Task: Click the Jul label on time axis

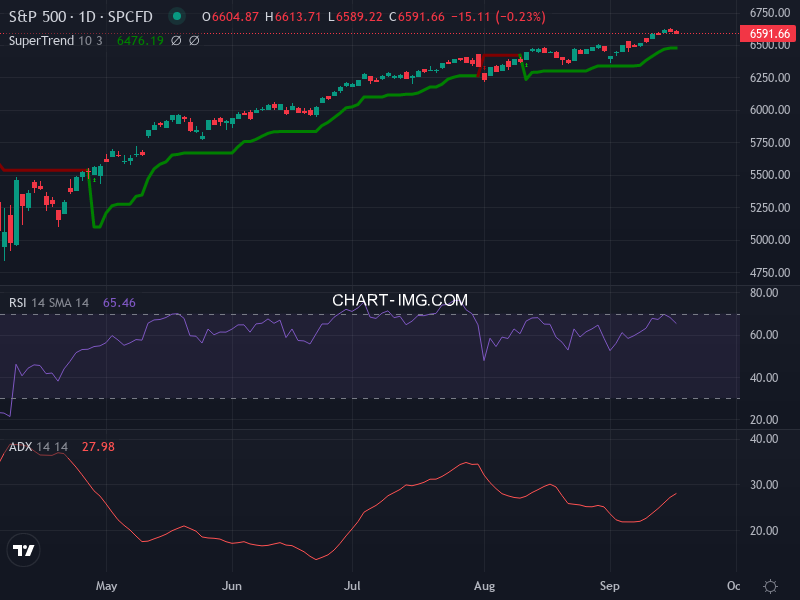Action: pyautogui.click(x=352, y=586)
